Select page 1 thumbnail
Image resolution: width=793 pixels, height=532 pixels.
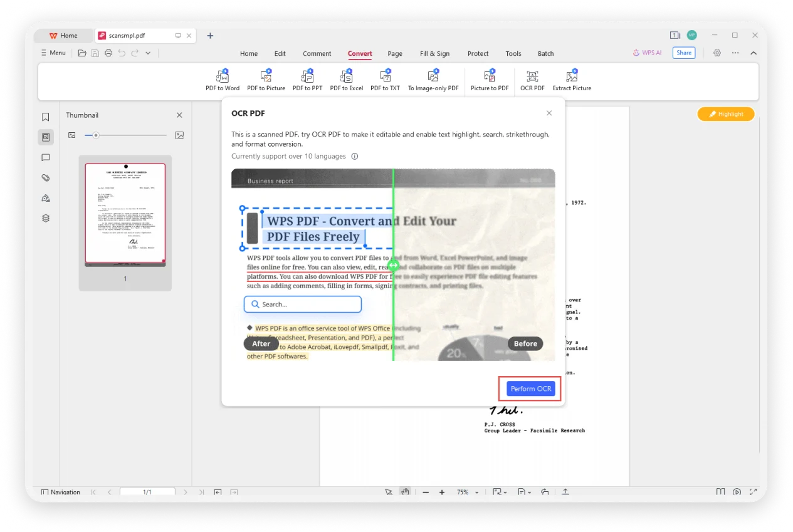point(125,214)
